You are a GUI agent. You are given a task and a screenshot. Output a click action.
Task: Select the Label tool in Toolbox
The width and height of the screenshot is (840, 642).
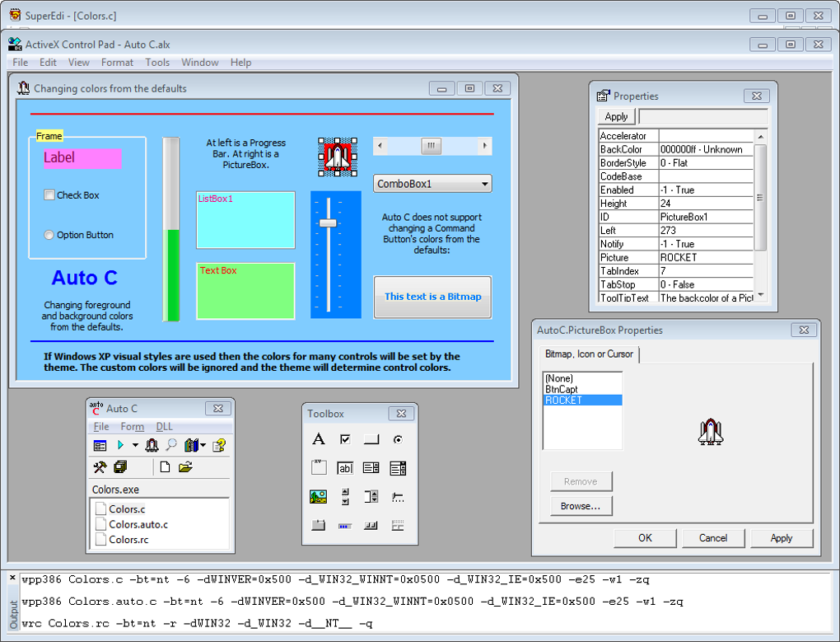pyautogui.click(x=318, y=439)
